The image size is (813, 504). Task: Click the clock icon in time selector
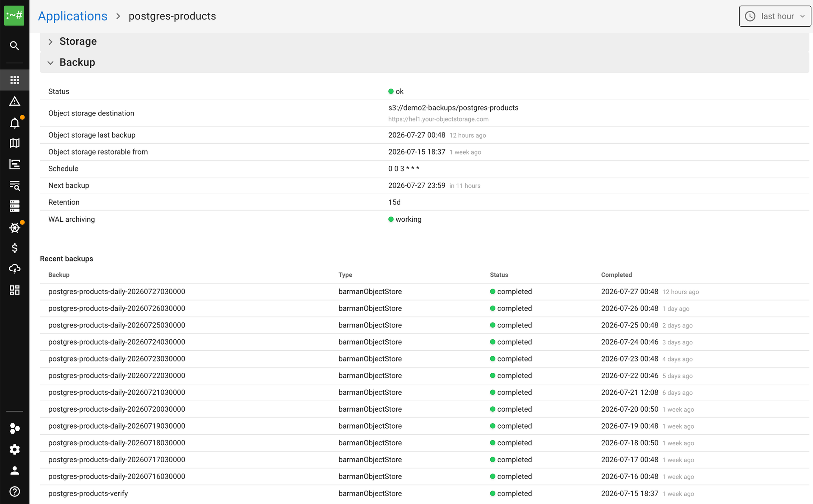pos(750,16)
